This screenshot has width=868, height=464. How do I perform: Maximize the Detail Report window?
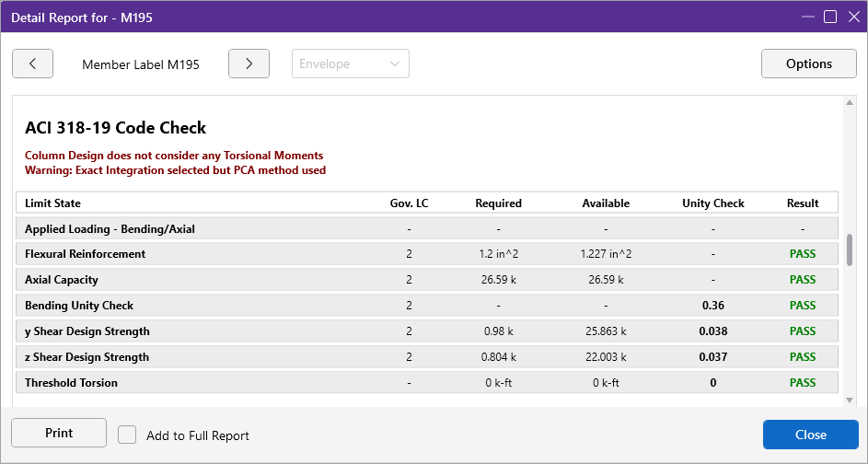829,17
